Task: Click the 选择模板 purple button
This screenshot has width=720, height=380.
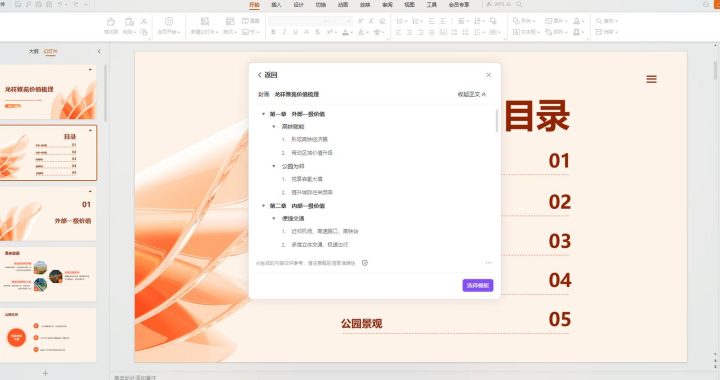Action: [478, 285]
